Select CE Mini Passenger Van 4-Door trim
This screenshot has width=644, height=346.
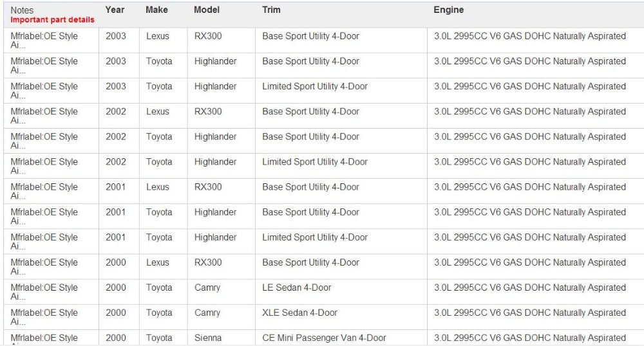click(x=324, y=338)
